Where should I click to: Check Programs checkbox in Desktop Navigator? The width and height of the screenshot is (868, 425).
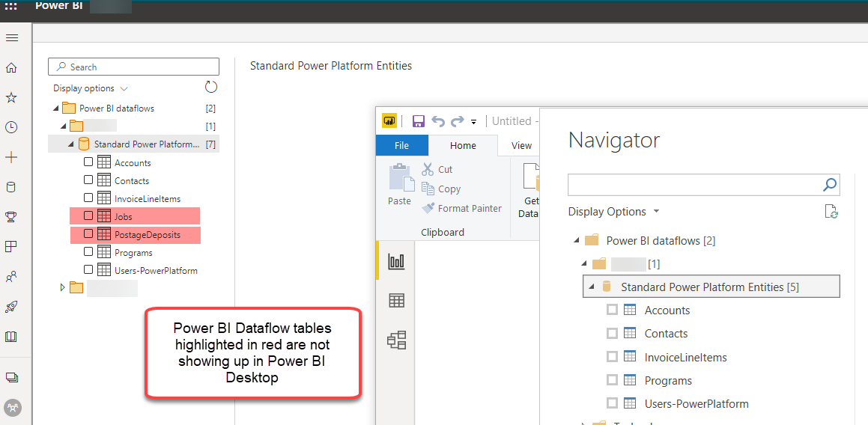pyautogui.click(x=612, y=380)
